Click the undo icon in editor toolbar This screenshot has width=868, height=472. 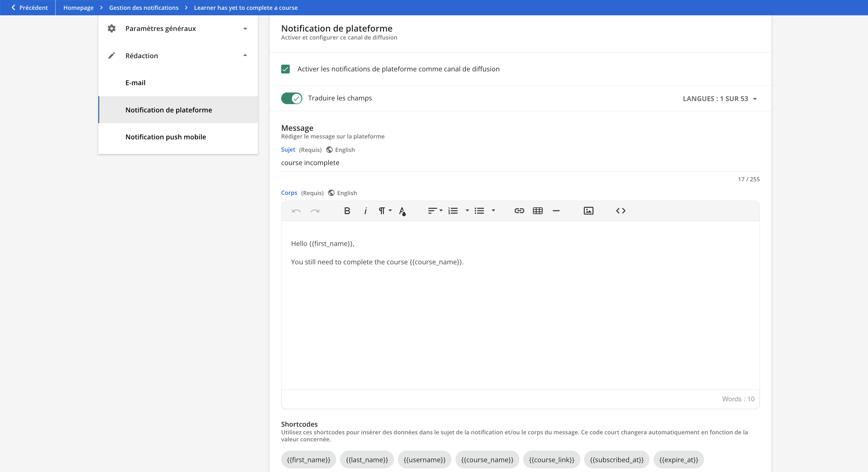coord(296,211)
